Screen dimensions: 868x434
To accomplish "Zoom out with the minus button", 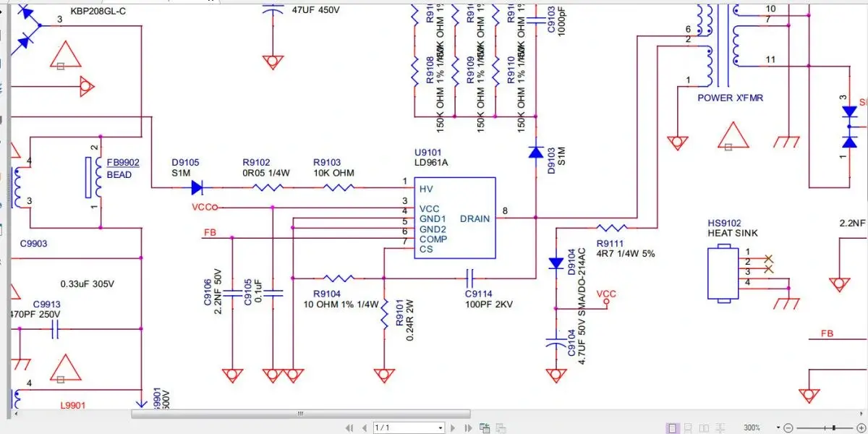I will 788,428.
